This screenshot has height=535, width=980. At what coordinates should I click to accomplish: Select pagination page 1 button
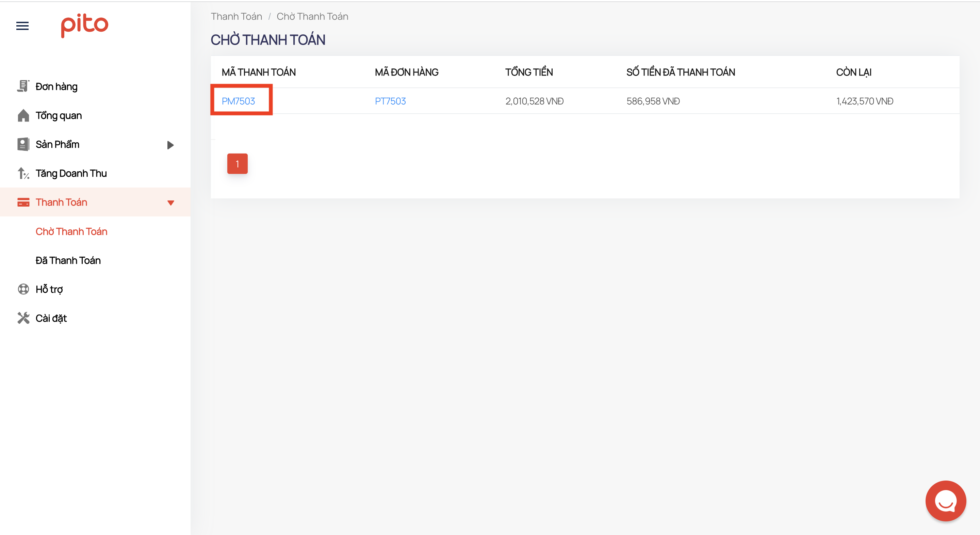[x=237, y=164]
